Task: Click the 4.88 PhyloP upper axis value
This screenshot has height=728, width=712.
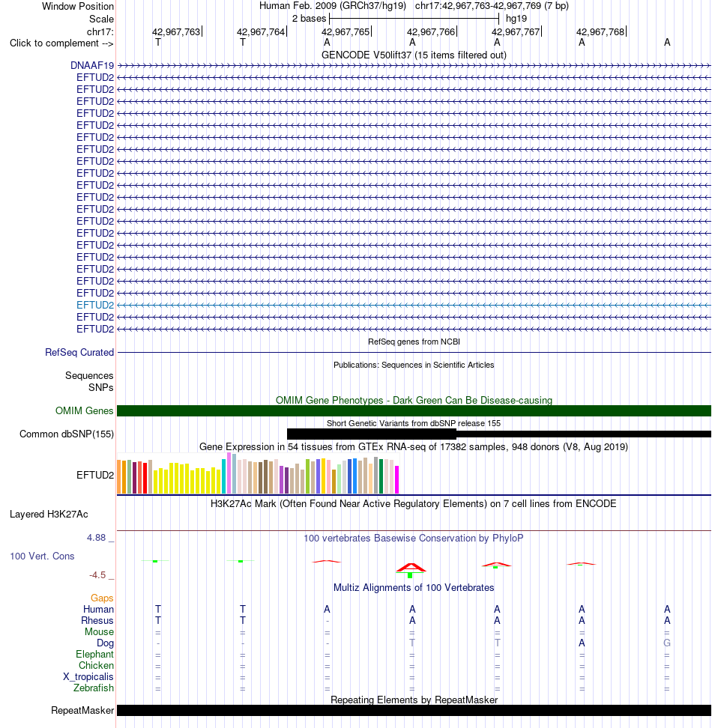Action: (x=96, y=538)
